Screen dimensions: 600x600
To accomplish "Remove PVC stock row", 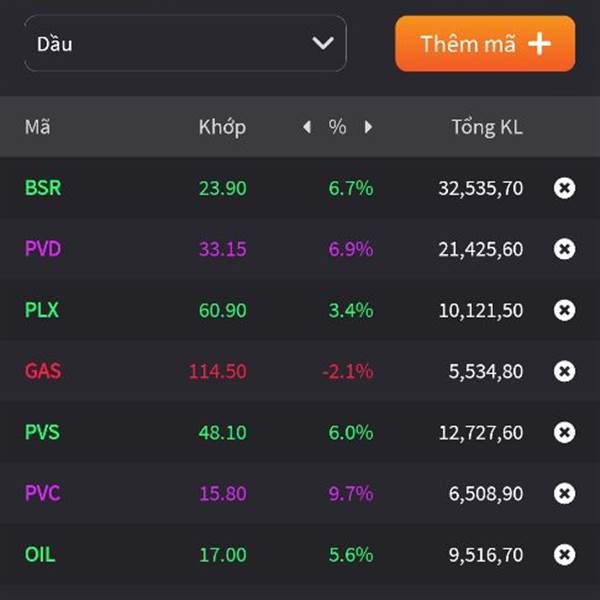I will coord(564,493).
